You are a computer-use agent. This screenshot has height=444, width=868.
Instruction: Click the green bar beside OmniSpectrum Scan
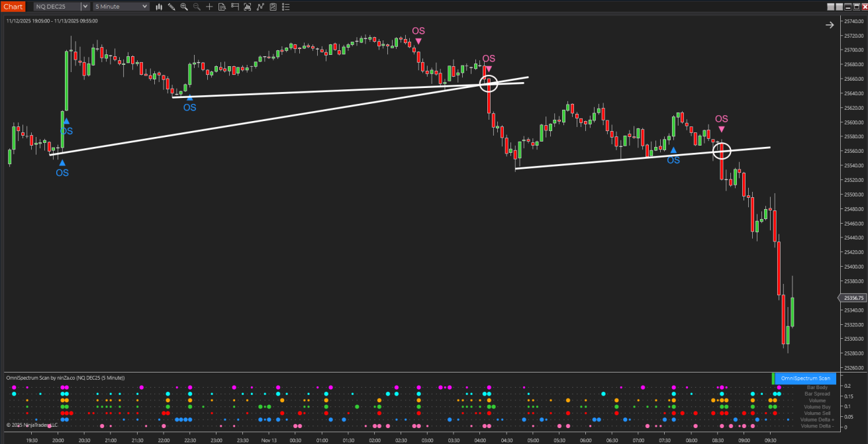pyautogui.click(x=773, y=378)
